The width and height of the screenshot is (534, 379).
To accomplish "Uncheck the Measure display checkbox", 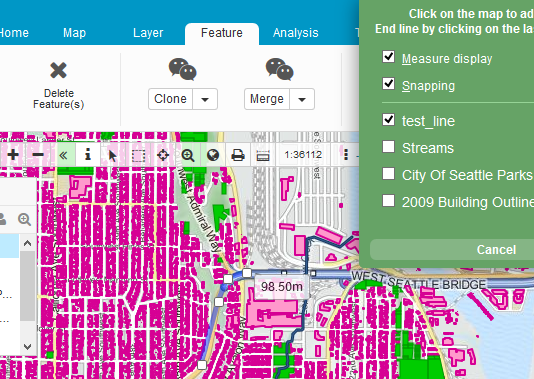I will 389,57.
